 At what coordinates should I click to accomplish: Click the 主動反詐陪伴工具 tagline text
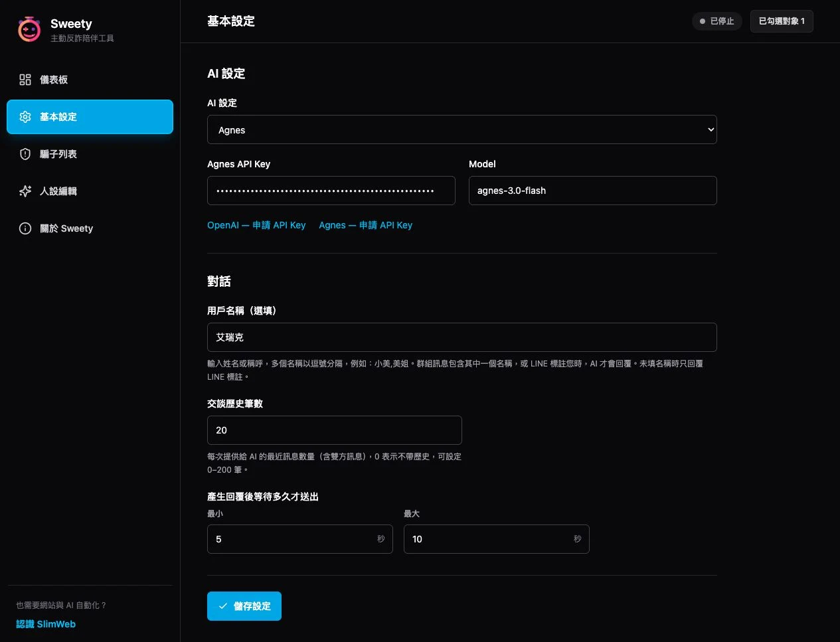82,39
